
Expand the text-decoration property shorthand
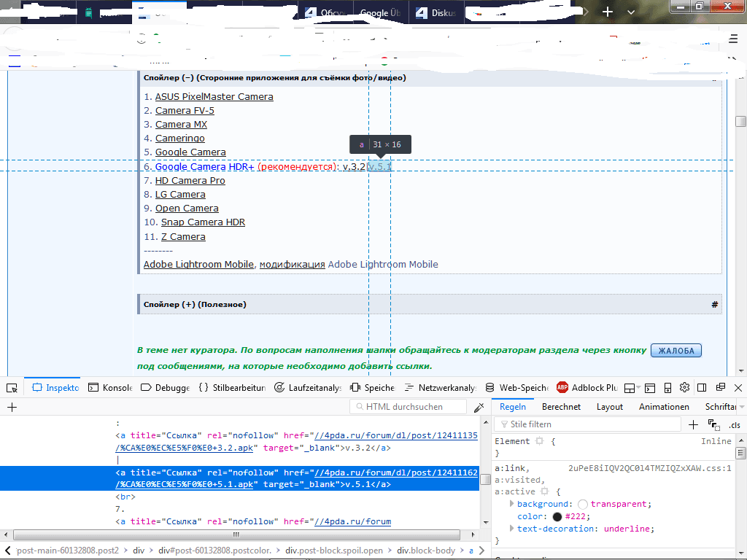click(x=511, y=528)
